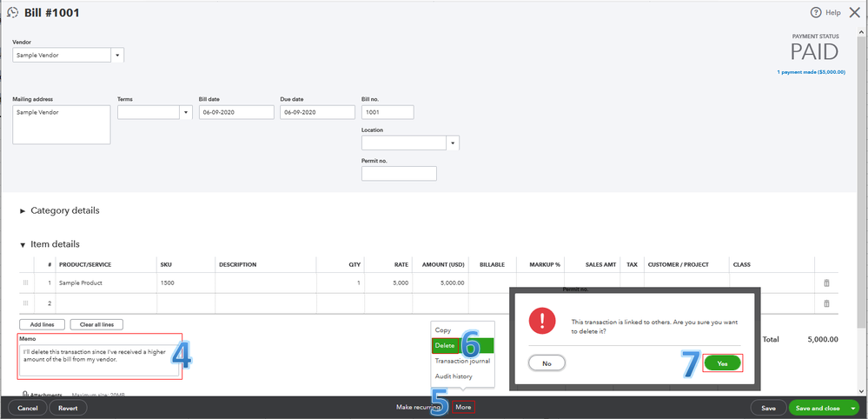Open the 1 payment made ($5,000.00) link

pyautogui.click(x=811, y=72)
